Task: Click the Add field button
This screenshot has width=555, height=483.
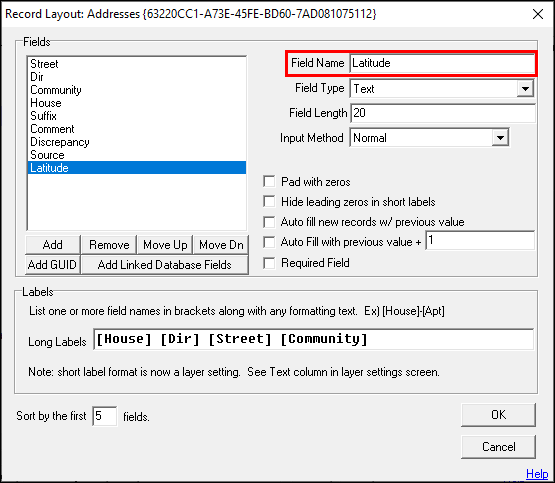Action: (x=53, y=245)
